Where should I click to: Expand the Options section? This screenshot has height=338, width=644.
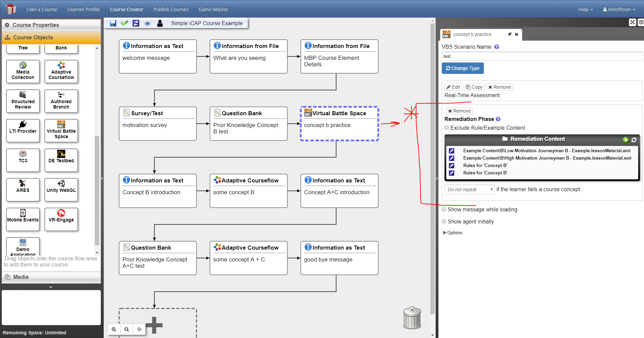click(453, 233)
